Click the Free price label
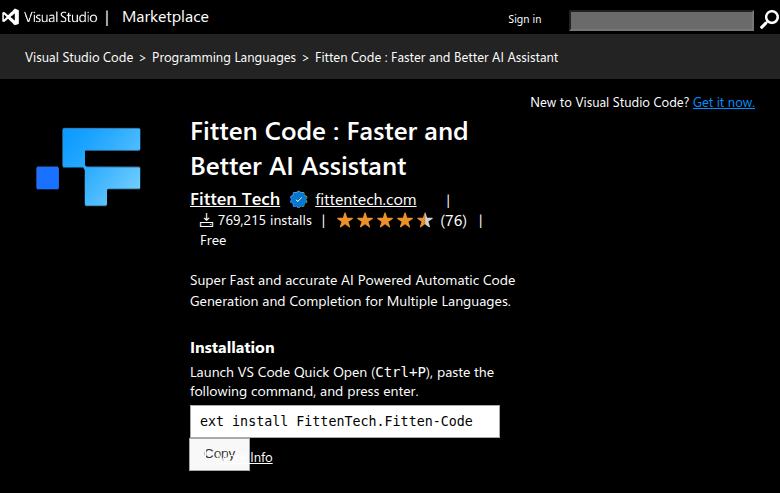Screen dimensions: 780x493 213,241
